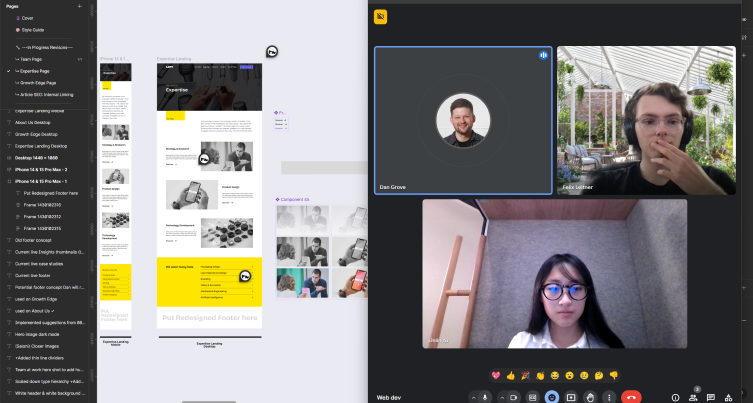Viewport: 753px width, 403px height.
Task: Open camera video settings arrow
Action: point(502,398)
